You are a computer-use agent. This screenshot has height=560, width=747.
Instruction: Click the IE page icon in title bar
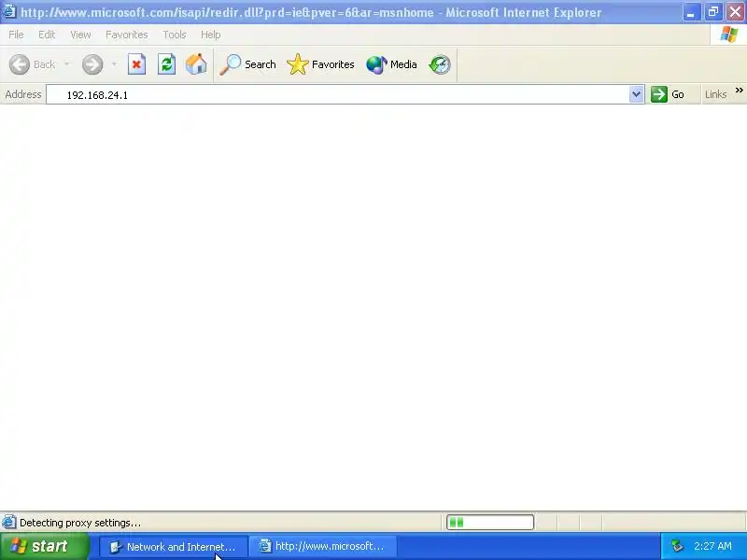[9, 10]
